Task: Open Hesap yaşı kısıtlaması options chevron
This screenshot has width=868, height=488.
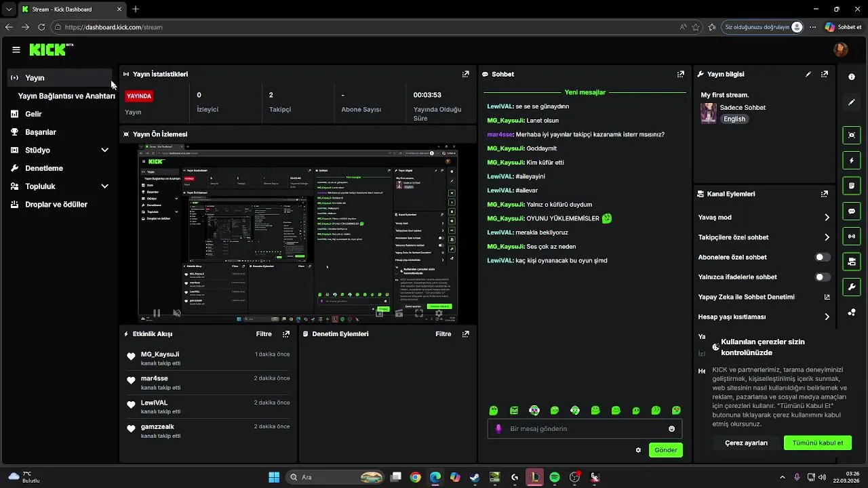Action: click(827, 317)
